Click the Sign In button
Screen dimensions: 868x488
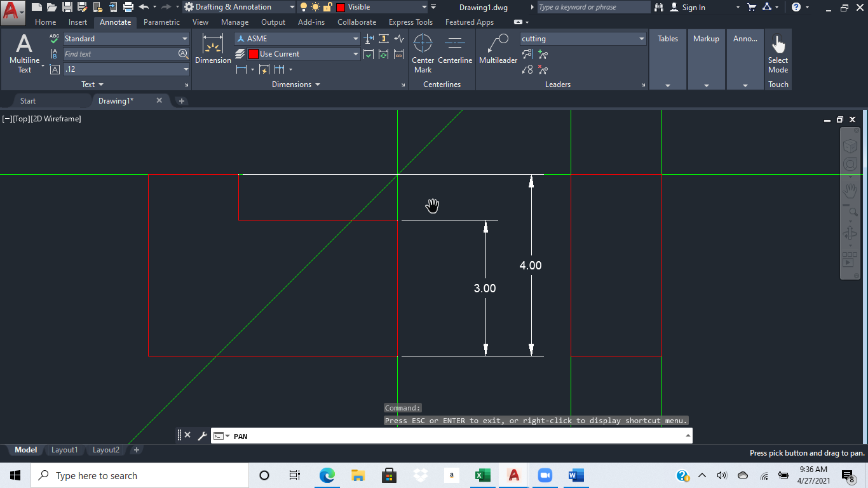[693, 7]
